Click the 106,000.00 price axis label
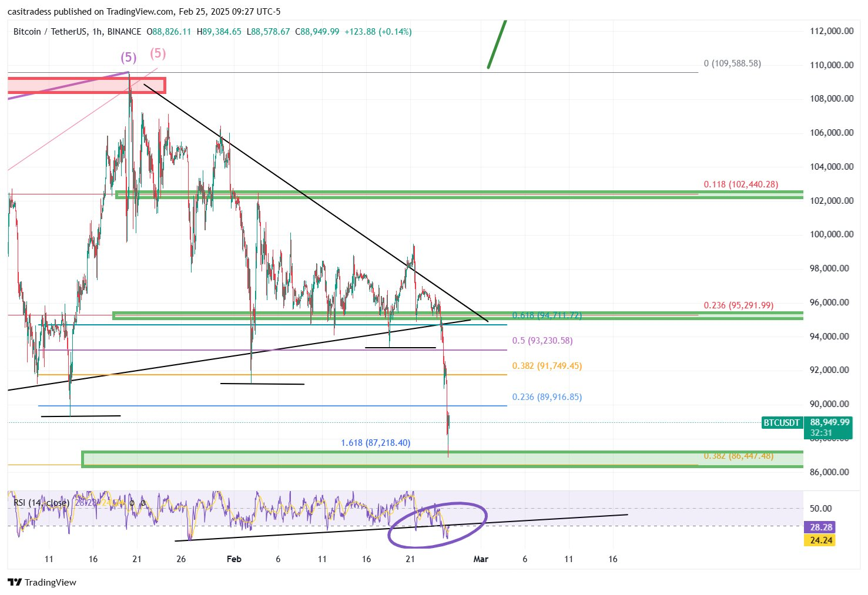 (x=832, y=132)
